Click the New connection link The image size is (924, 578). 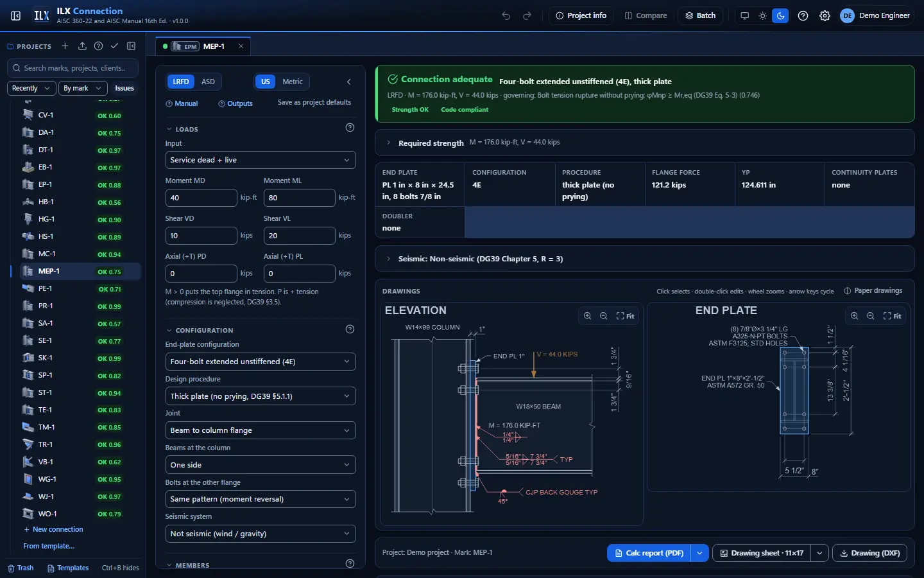coord(53,529)
